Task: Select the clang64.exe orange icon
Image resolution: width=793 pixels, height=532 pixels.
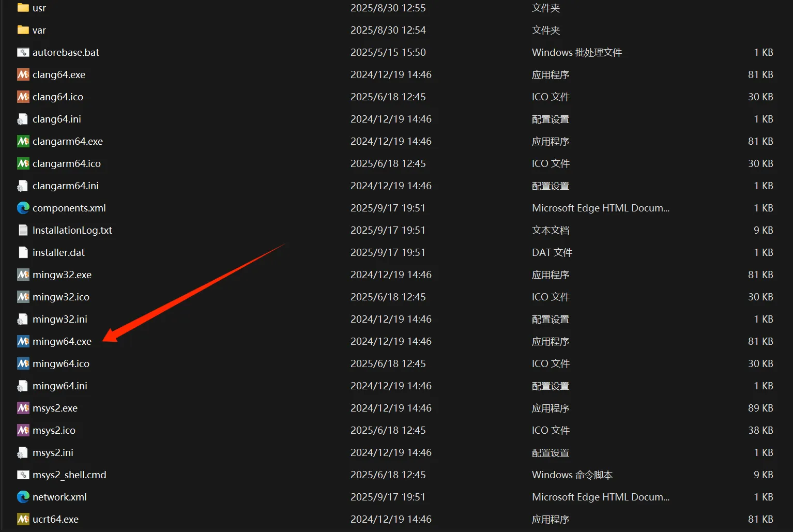Action: click(x=23, y=74)
